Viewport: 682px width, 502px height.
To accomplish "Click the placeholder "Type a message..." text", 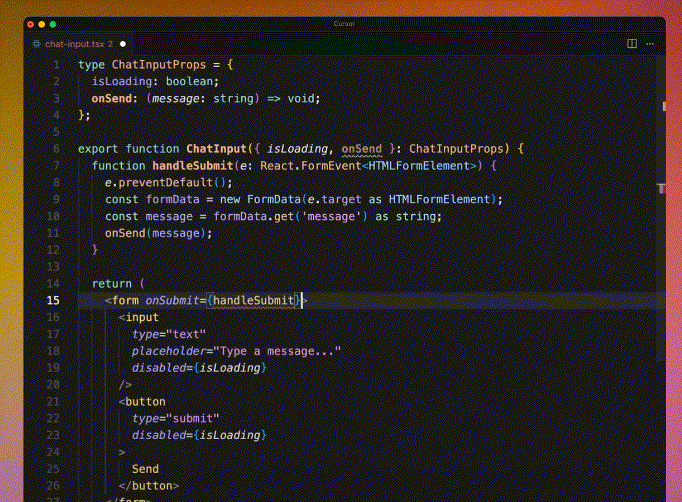I will pos(277,351).
